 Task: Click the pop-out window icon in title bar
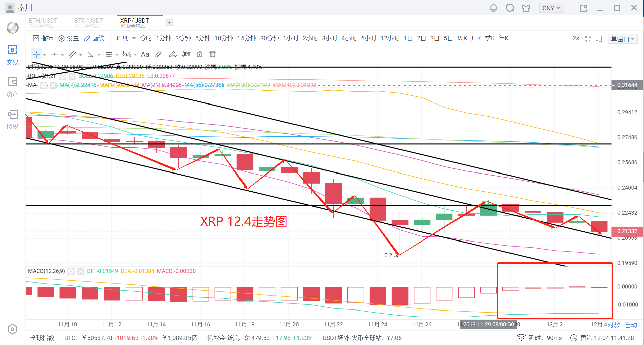584,8
